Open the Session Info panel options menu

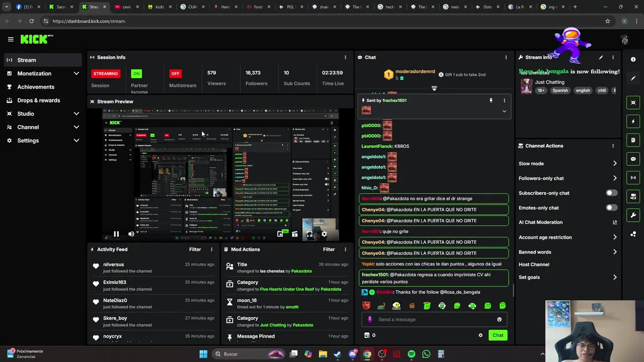tap(345, 57)
